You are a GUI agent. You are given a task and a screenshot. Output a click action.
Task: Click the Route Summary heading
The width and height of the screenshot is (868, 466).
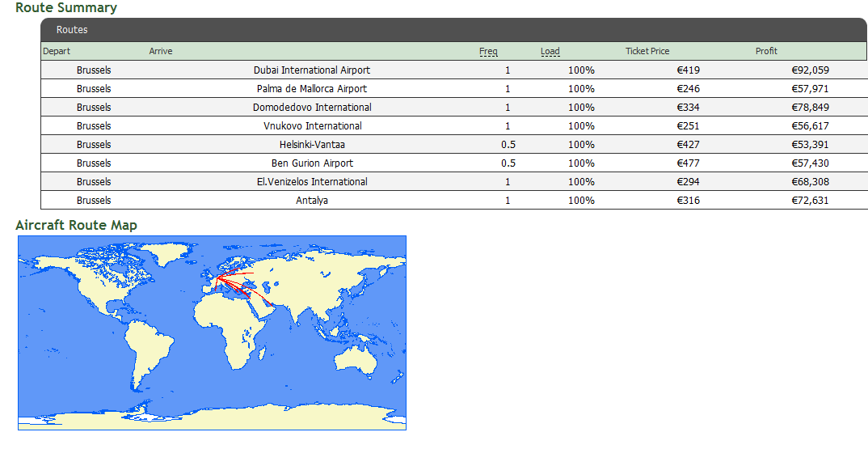pyautogui.click(x=66, y=8)
